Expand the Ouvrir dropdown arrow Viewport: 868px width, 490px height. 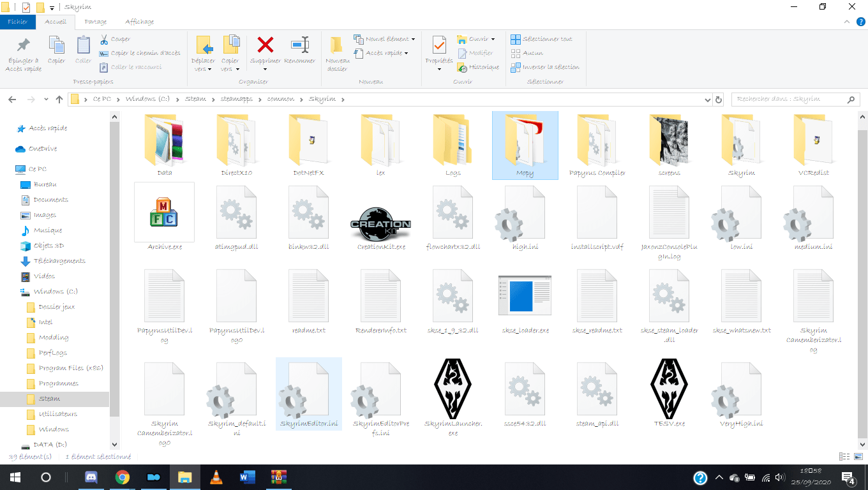pos(493,39)
